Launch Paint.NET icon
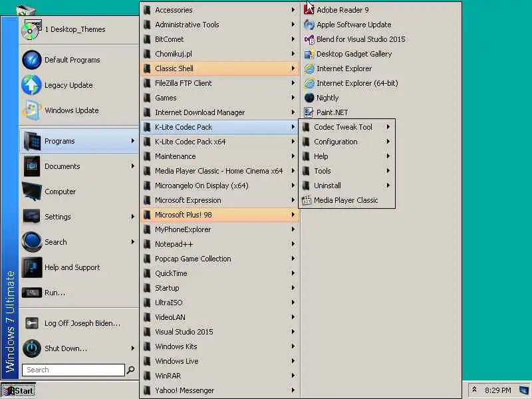Screen dimensions: 532x399 (309, 112)
